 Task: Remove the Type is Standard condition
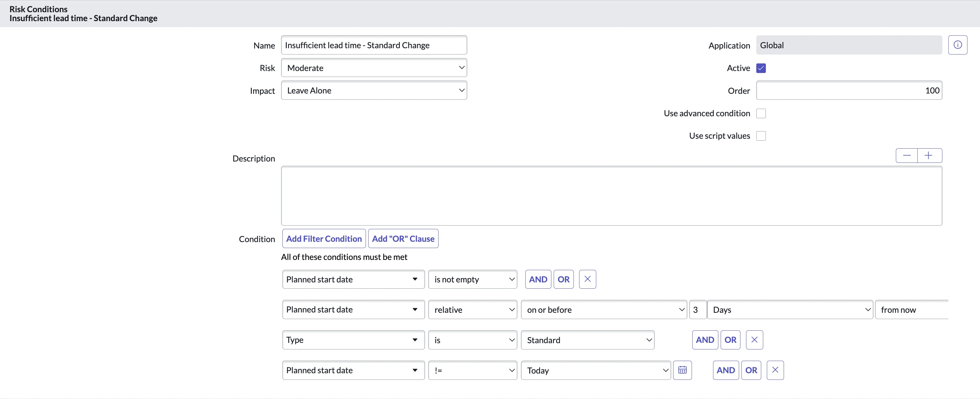pyautogui.click(x=754, y=340)
